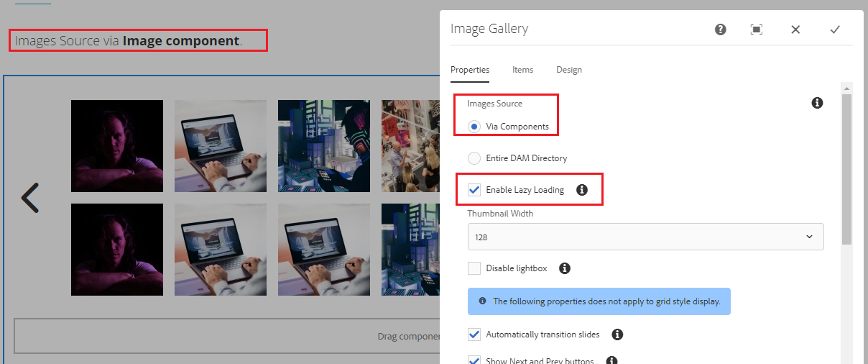Show info for Images Source field
868x364 pixels.
point(817,103)
